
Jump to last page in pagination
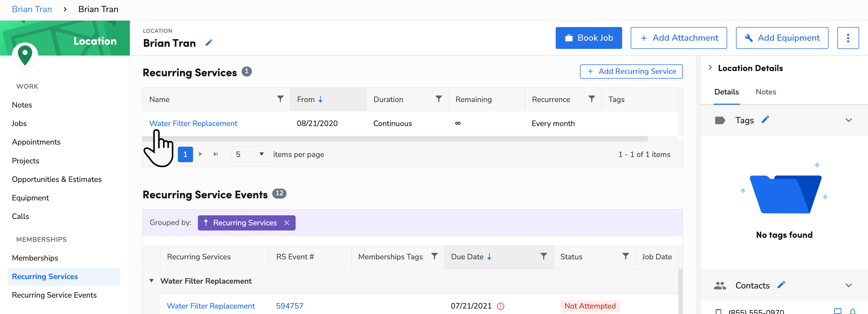(x=216, y=154)
